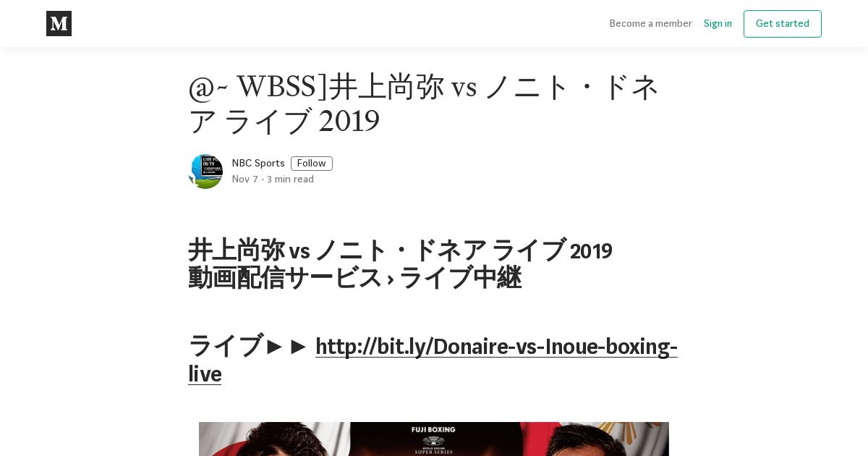Click the 'Nov 7 · 3 min read' text
868x456 pixels.
point(273,180)
